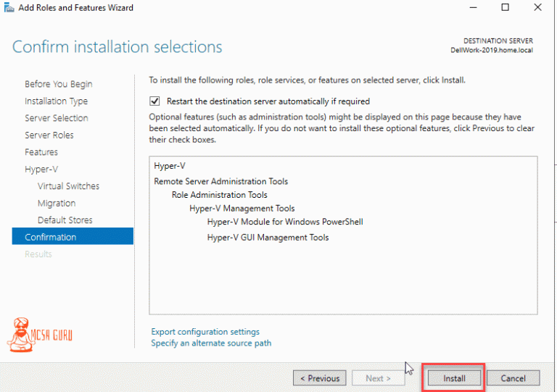This screenshot has height=392, width=557.
Task: Select Hyper-V Management Tools entry
Action: [x=242, y=208]
